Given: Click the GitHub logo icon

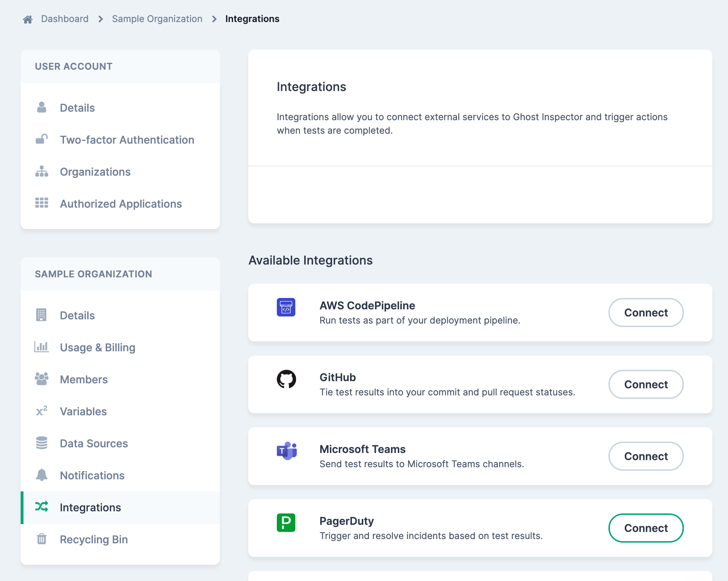Looking at the screenshot, I should click(287, 379).
